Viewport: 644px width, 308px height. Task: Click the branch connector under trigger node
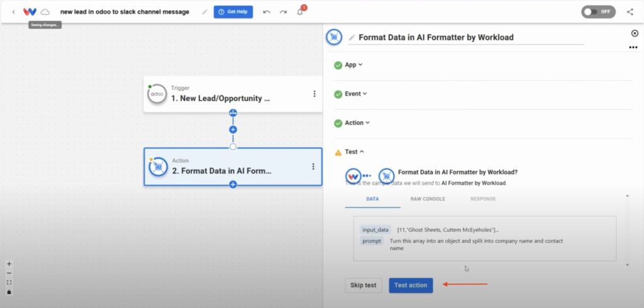click(x=233, y=113)
